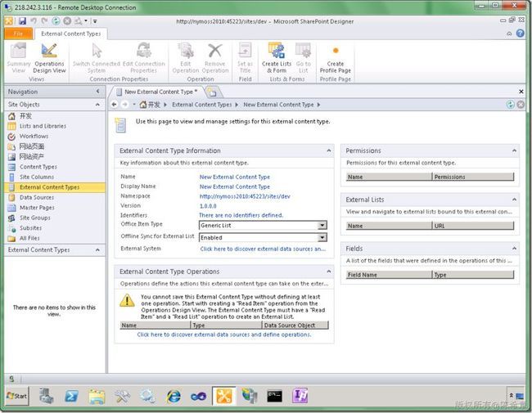Save using quick access save icon
Image resolution: width=532 pixels, height=413 pixels.
tap(22, 21)
